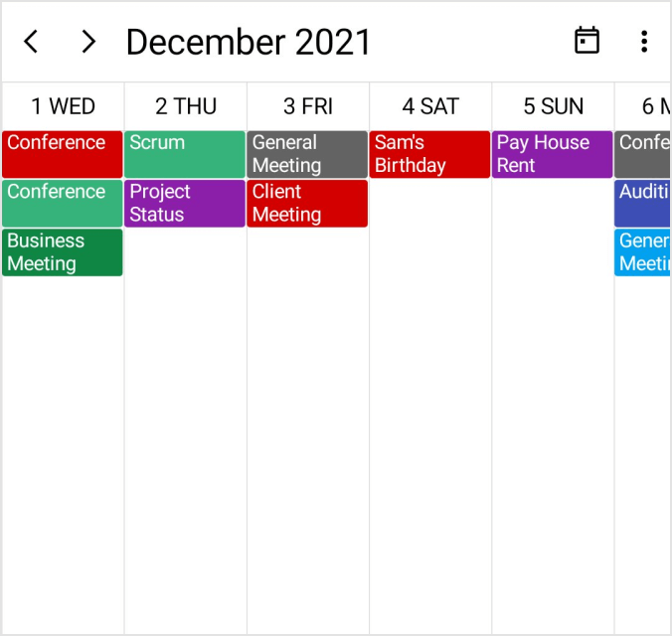Open the red Conference event on Wednesday

point(63,154)
